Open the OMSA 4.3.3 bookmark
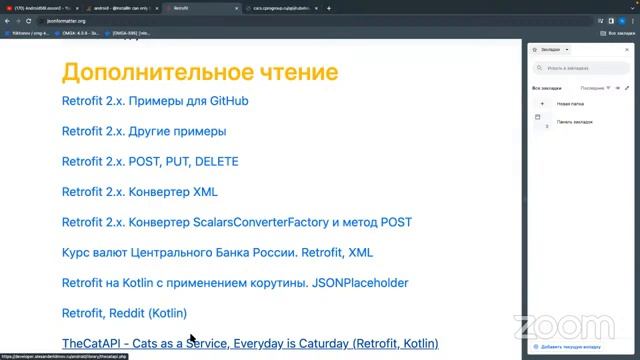The width and height of the screenshot is (640, 360). tap(78, 33)
